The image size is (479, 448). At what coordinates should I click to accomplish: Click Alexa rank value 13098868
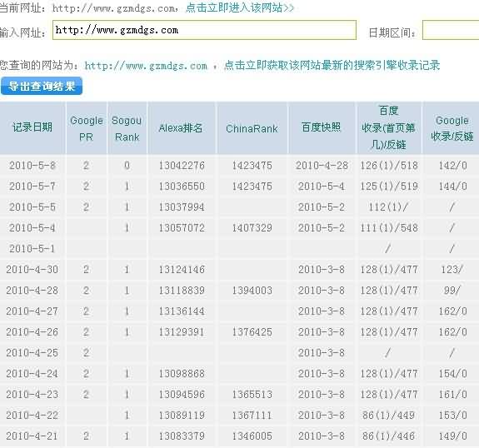coord(182,374)
